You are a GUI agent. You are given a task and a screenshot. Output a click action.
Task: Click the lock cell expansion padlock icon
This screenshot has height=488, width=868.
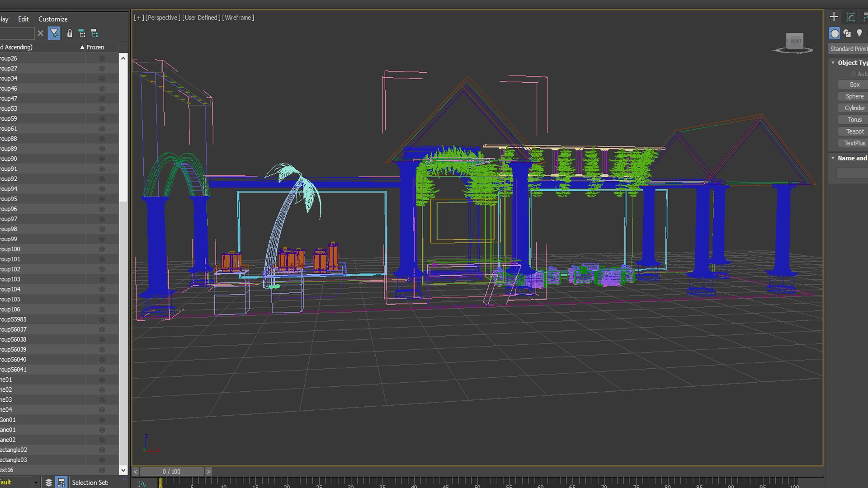70,33
